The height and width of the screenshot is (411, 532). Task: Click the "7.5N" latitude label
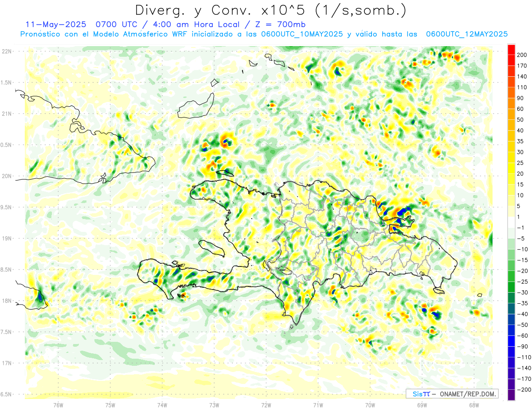point(7,332)
